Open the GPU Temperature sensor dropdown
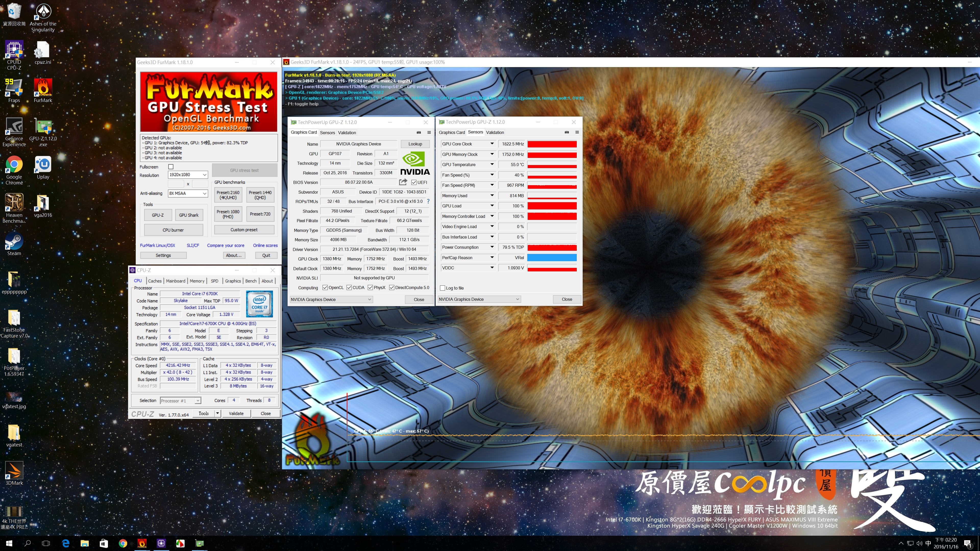The image size is (980, 551). 492,164
